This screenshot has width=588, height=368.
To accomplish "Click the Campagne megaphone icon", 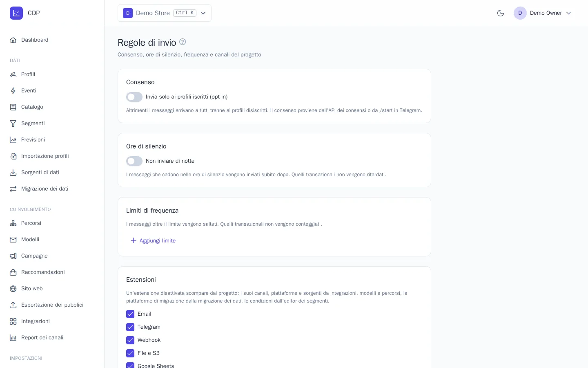I will pos(13,256).
